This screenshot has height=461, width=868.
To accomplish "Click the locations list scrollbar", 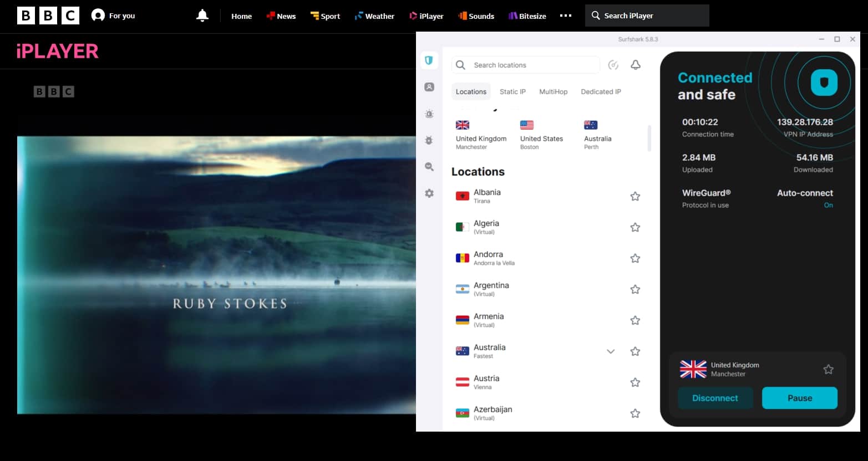I will click(x=649, y=138).
